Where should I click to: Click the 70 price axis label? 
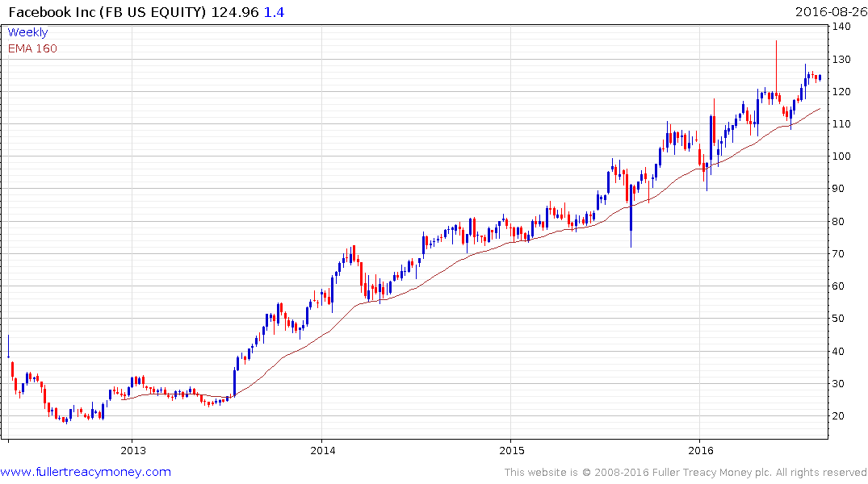click(839, 254)
